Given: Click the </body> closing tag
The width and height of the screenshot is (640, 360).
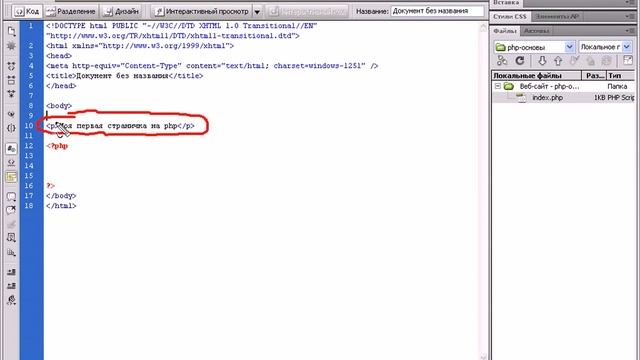Looking at the screenshot, I should click(61, 196).
